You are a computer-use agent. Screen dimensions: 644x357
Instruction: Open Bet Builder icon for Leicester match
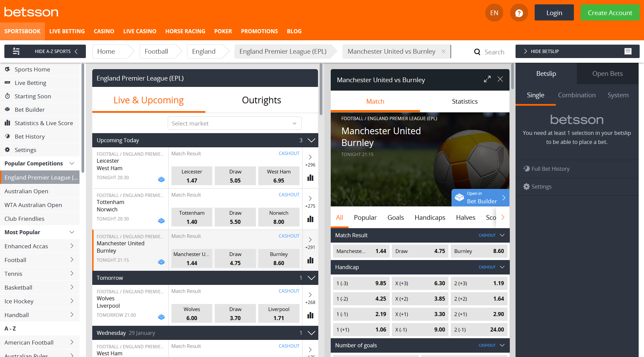[x=161, y=180]
